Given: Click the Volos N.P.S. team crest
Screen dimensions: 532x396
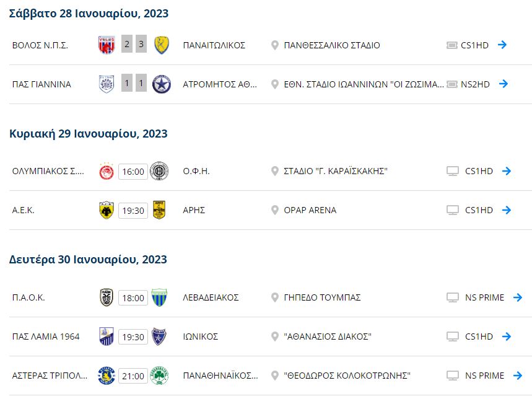Looking at the screenshot, I should click(106, 45).
